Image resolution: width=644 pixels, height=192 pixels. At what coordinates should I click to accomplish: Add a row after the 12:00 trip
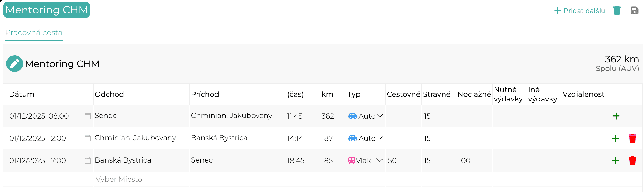click(616, 138)
